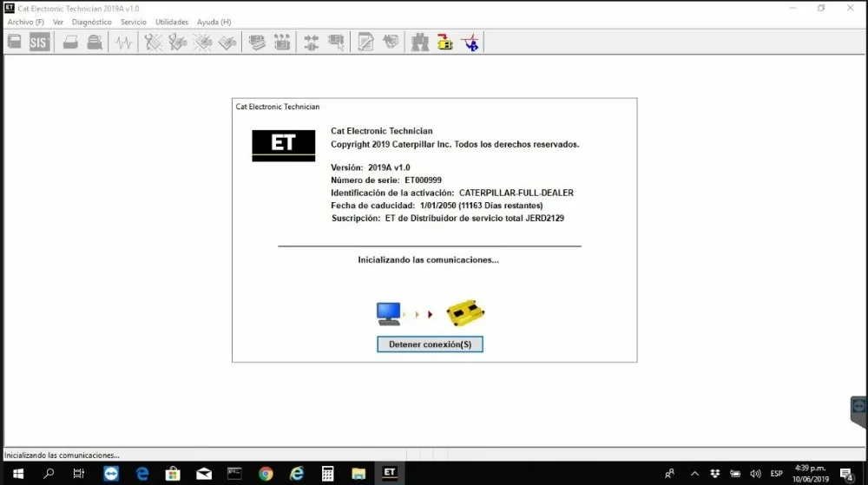
Task: Show hidden system tray icons chevron
Action: tap(694, 474)
